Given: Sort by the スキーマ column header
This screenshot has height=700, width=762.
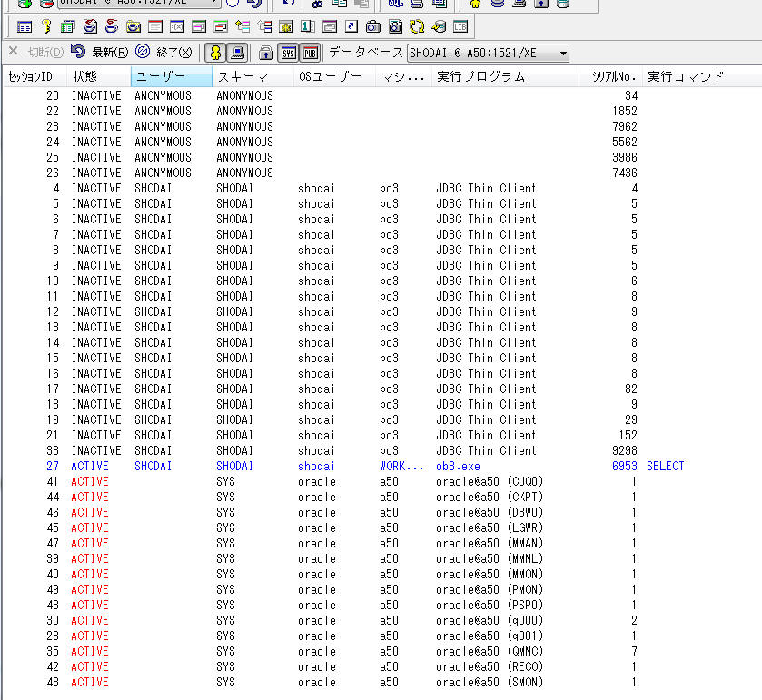Looking at the screenshot, I should click(x=252, y=77).
